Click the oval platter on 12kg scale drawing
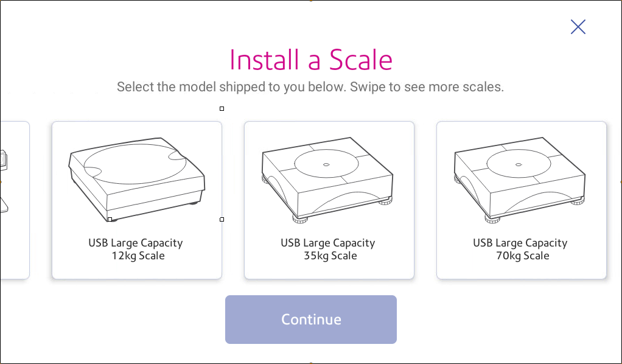Viewport: 622px width, 364px height. tap(135, 164)
